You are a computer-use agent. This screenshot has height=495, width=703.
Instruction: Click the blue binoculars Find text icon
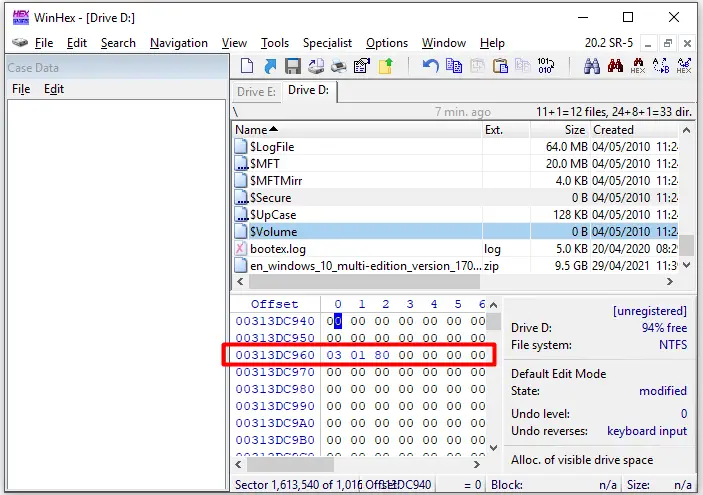pos(592,66)
